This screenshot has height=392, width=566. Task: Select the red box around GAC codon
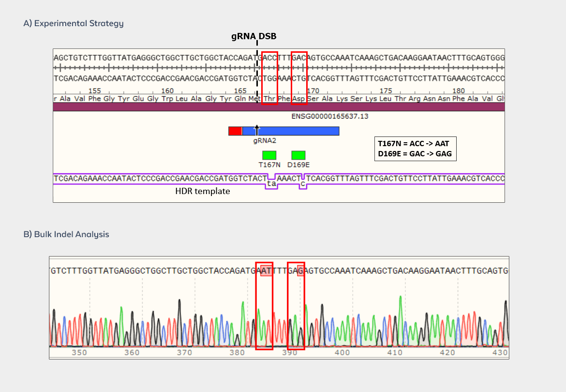point(298,76)
